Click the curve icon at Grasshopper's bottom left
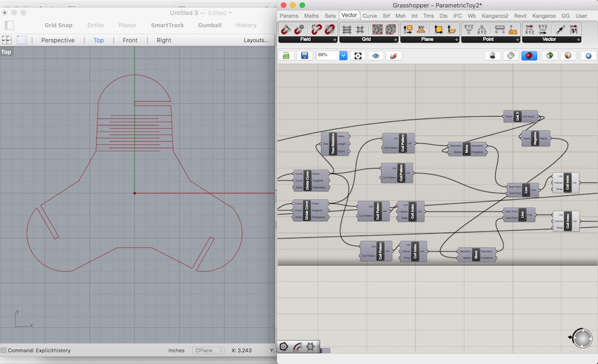 point(297,347)
